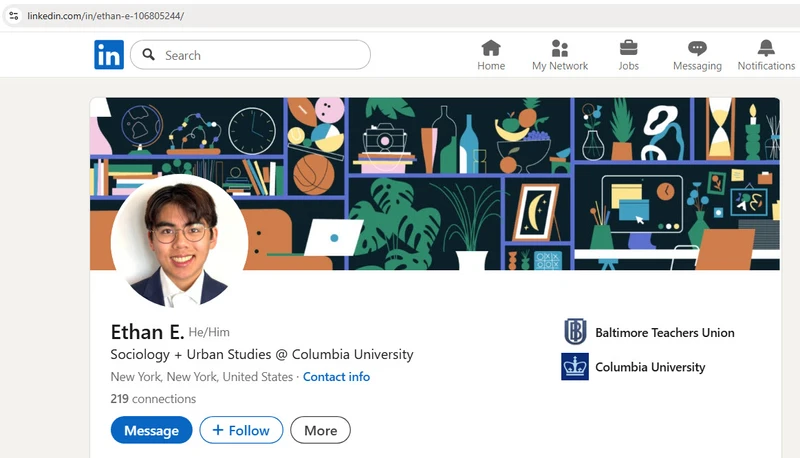
Task: Expand the More options button
Action: point(320,430)
